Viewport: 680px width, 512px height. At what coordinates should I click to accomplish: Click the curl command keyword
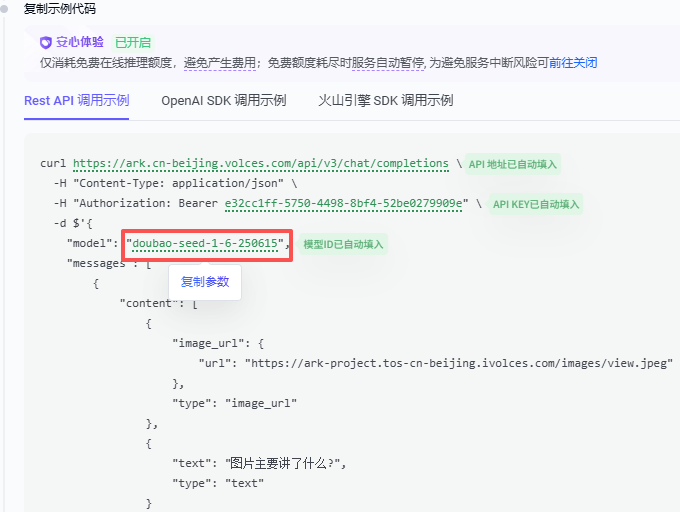pos(53,163)
